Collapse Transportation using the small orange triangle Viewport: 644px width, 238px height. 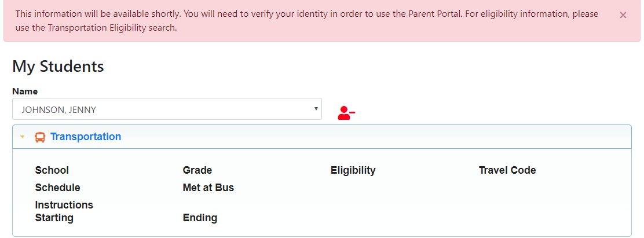pyautogui.click(x=23, y=137)
